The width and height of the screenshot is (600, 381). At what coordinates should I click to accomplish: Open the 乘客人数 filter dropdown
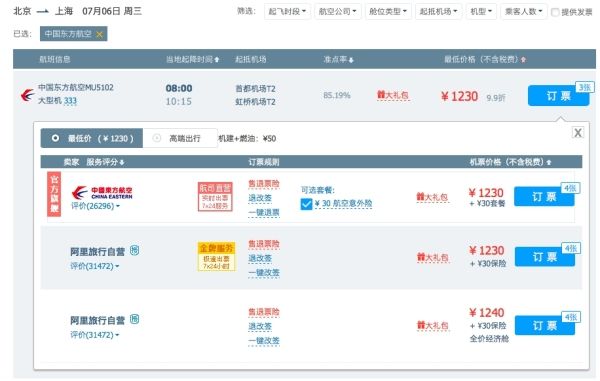[x=523, y=11]
